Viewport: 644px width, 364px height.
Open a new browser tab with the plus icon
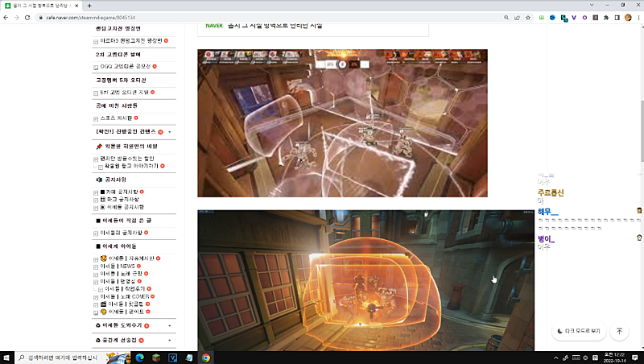89,6
